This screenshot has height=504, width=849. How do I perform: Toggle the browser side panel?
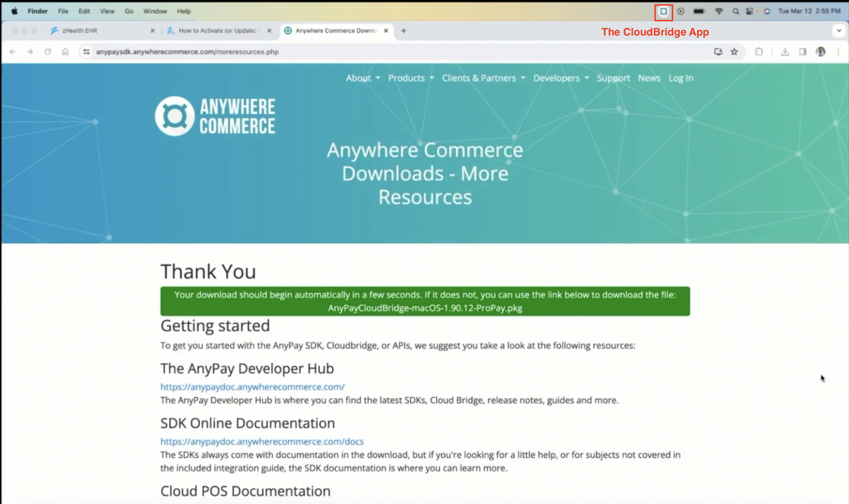(802, 51)
